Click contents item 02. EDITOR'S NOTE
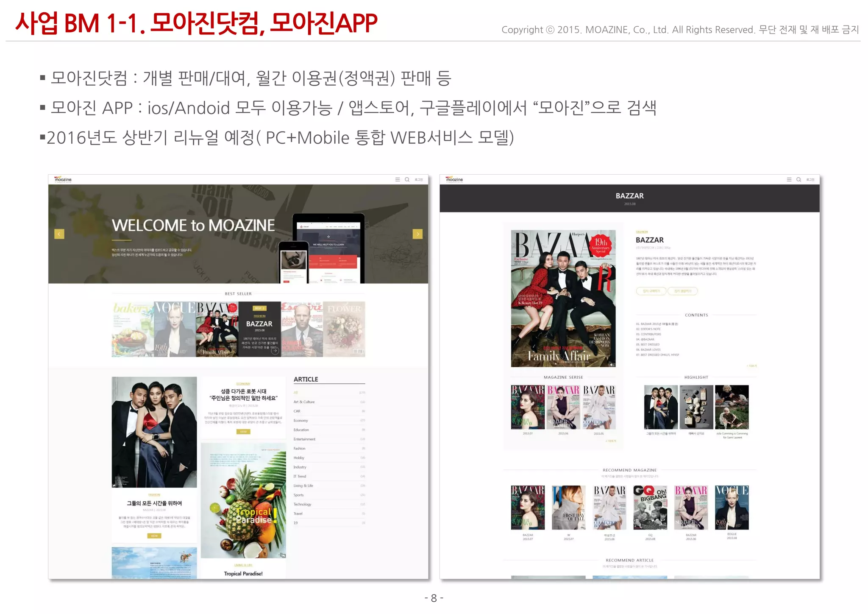The width and height of the screenshot is (868, 614). pos(648,329)
